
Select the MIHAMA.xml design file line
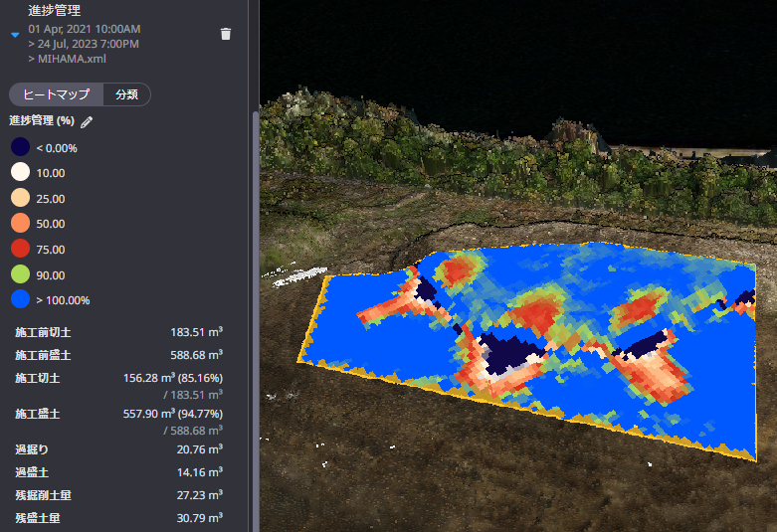73,59
